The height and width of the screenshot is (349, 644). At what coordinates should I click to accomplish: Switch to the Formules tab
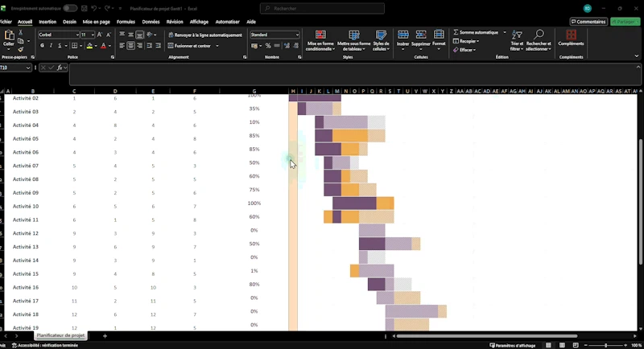(x=126, y=22)
